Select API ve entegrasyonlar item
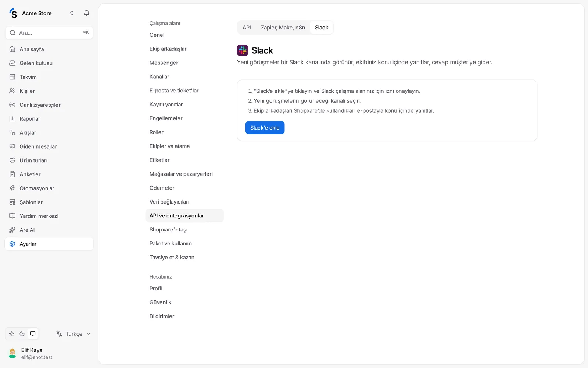The height and width of the screenshot is (368, 588). click(184, 216)
